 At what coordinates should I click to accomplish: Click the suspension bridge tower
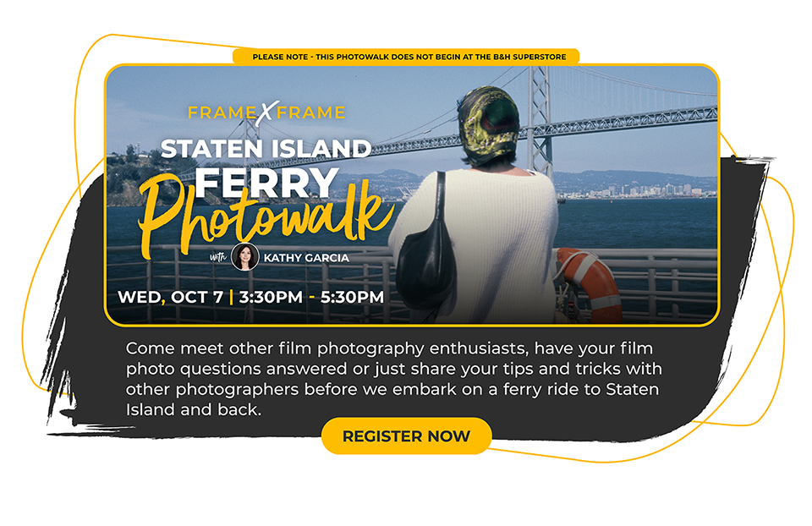[540, 120]
